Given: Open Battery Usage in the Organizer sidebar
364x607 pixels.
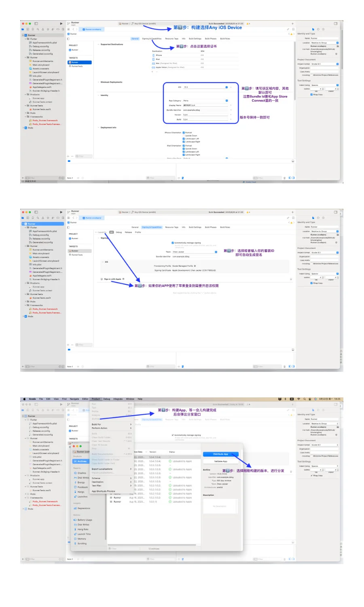Looking at the screenshot, I should pos(83,520).
